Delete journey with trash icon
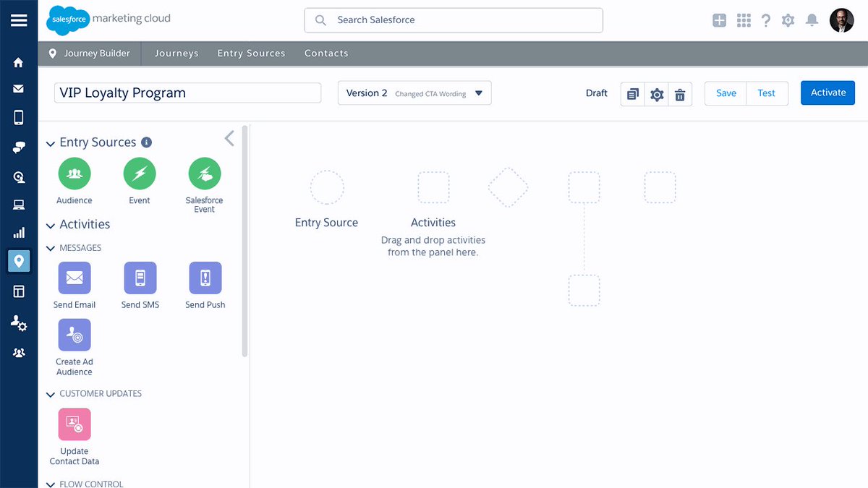Screen dimensions: 868x488 coord(680,94)
